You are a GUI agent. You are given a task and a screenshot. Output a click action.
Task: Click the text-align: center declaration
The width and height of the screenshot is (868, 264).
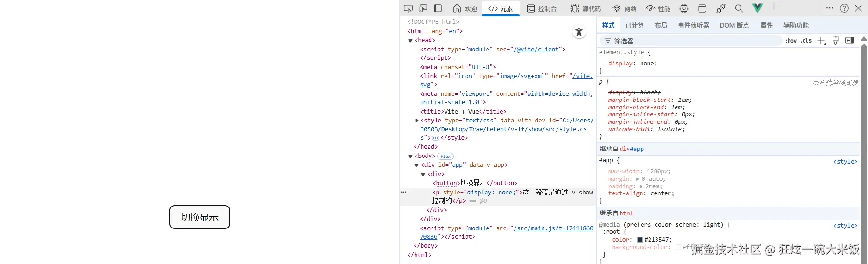(641, 193)
